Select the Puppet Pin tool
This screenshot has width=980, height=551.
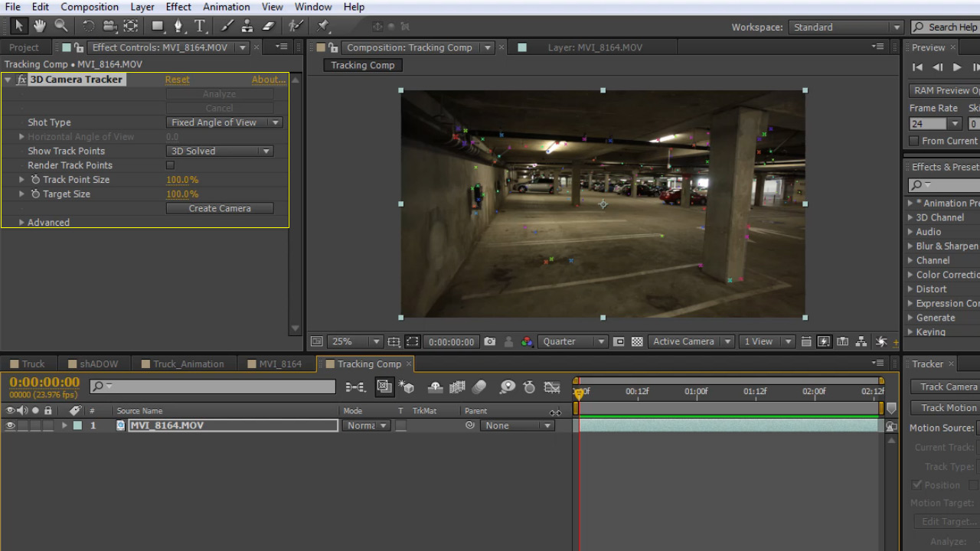323,26
